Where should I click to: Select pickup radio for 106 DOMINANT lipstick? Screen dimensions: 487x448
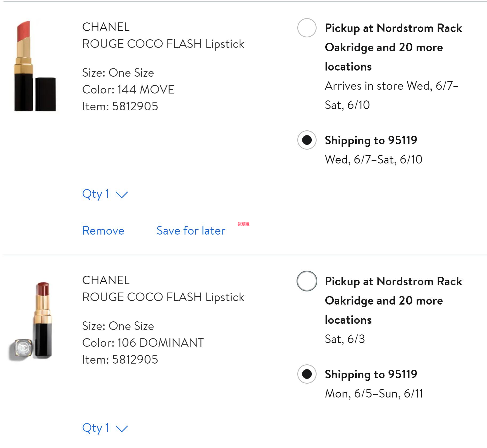pyautogui.click(x=307, y=281)
